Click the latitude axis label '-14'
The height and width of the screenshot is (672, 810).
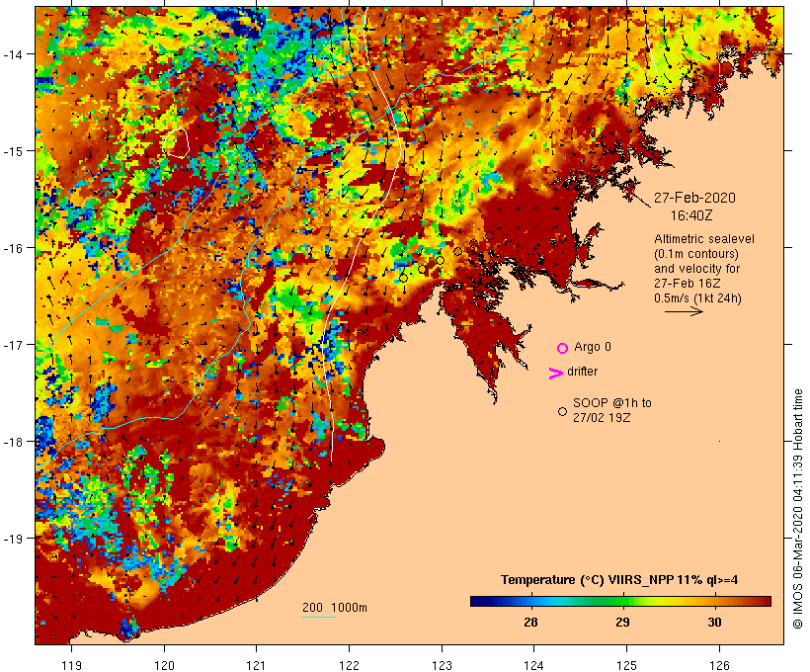(x=12, y=54)
